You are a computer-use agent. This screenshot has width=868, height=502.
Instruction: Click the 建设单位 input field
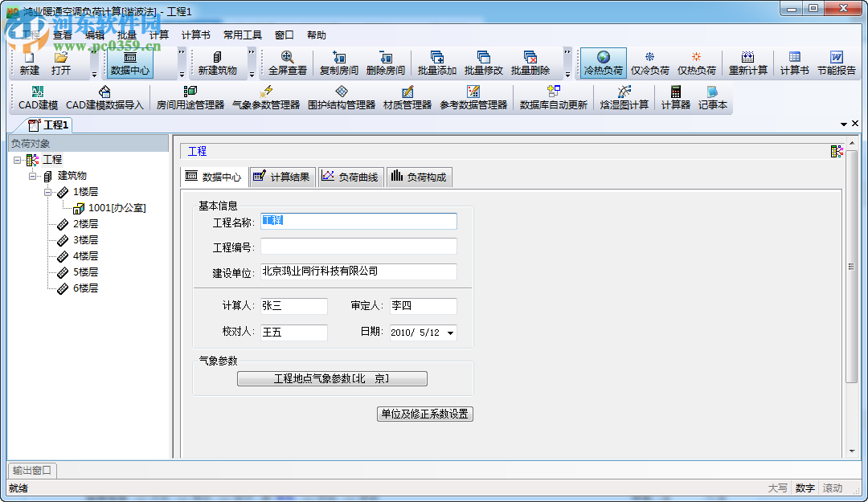[358, 271]
